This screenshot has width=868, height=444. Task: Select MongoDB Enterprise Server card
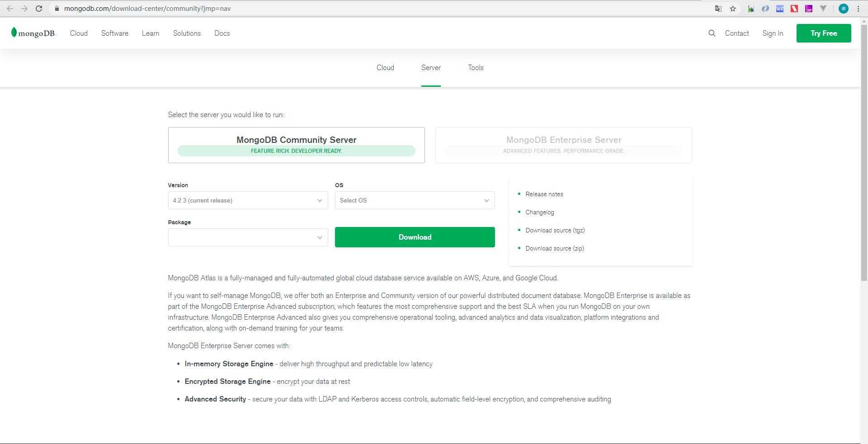(x=563, y=145)
